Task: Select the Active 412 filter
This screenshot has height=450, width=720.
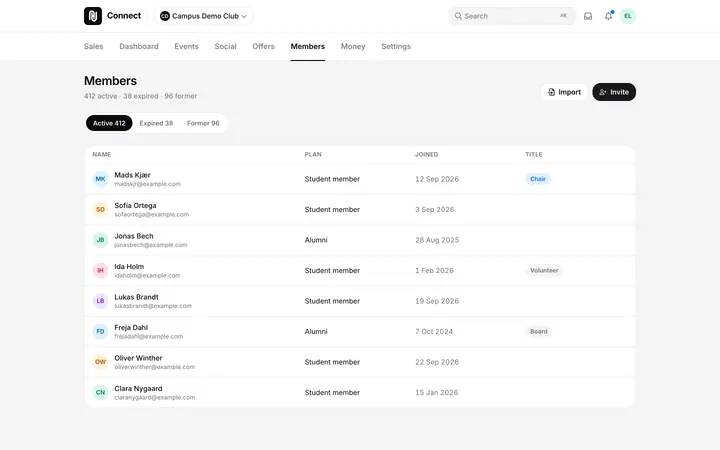Action: (109, 123)
